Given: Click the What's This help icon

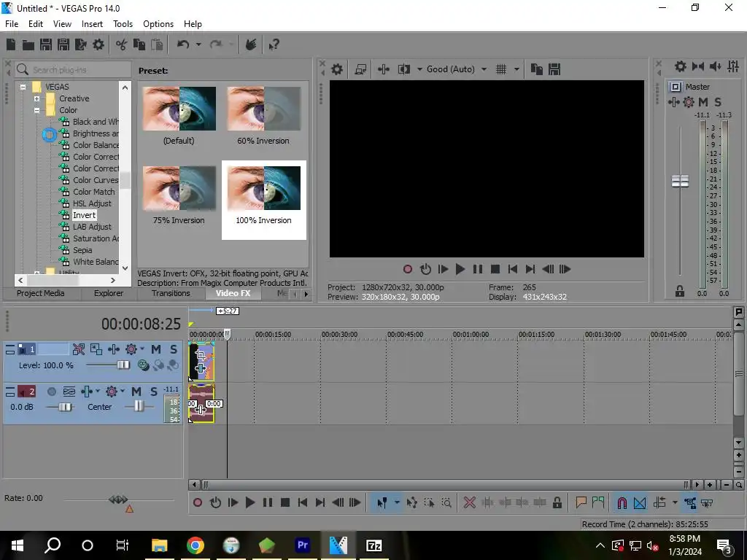Looking at the screenshot, I should point(274,44).
